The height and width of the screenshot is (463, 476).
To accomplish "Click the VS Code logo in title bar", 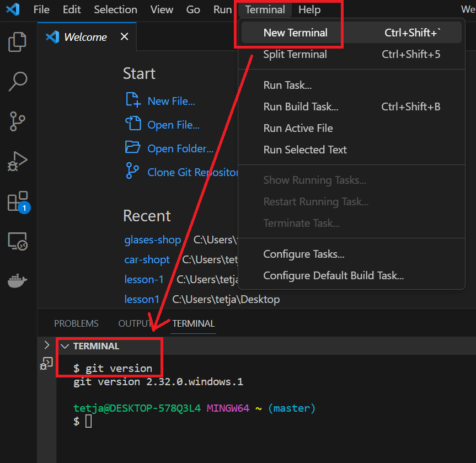I will click(x=13, y=9).
